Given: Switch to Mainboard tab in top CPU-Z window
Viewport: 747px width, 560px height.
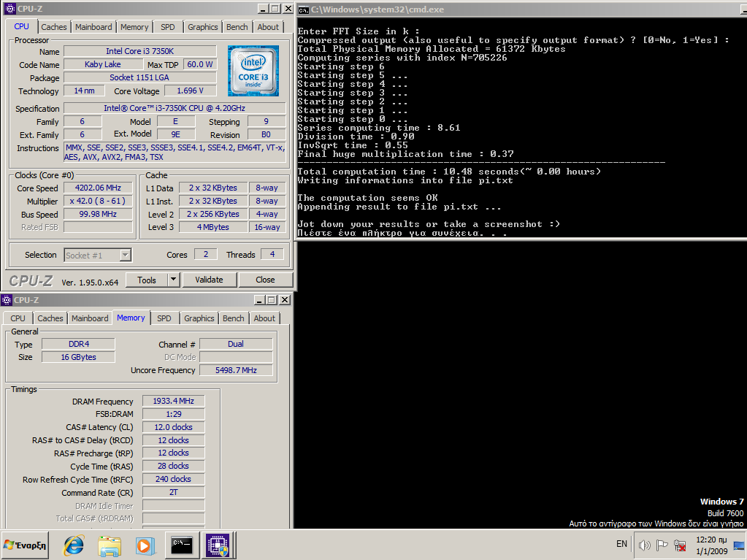Looking at the screenshot, I should (93, 27).
